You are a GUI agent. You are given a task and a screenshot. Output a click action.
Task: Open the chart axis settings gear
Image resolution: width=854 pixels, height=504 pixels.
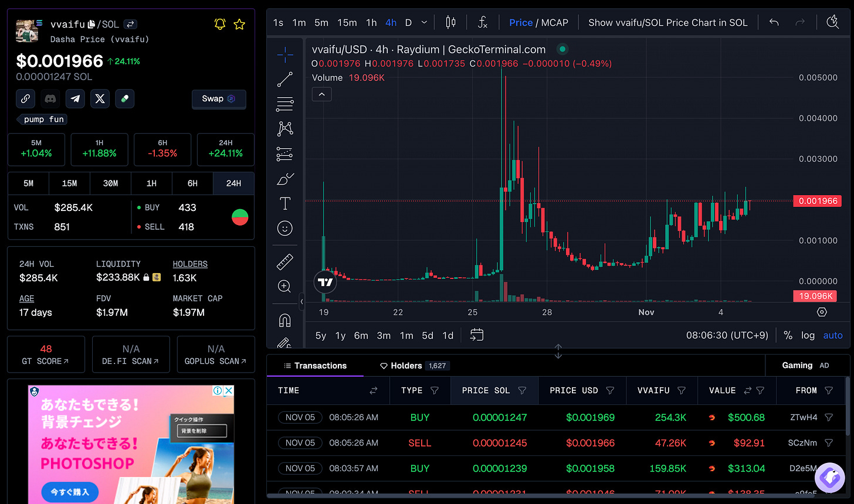click(x=822, y=312)
